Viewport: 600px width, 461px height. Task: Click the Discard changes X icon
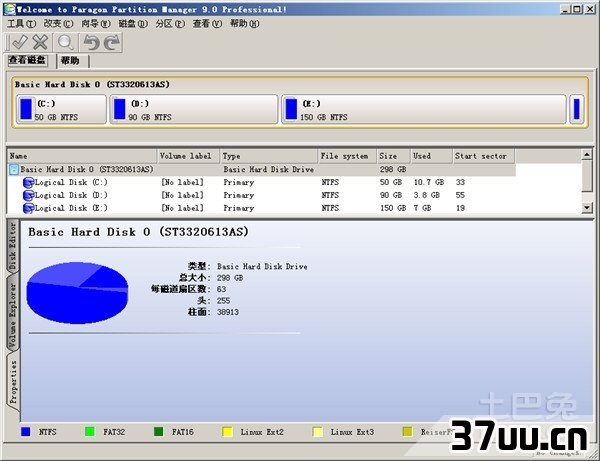[40, 42]
